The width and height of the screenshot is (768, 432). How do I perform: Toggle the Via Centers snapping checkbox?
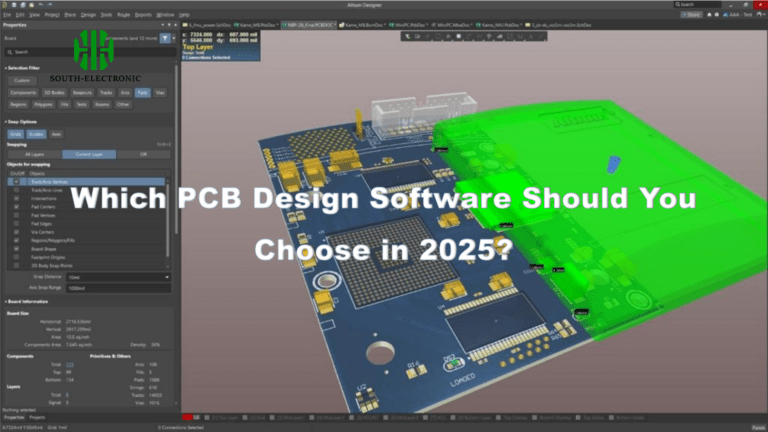coord(16,232)
